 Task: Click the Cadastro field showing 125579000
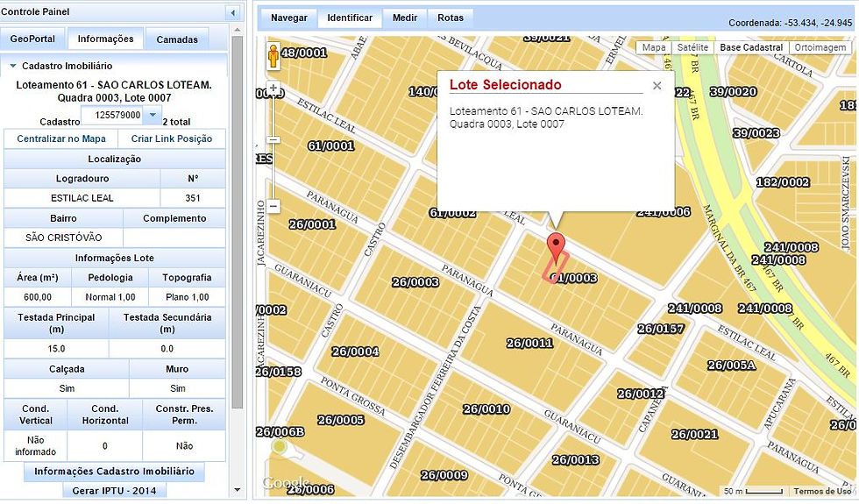114,115
